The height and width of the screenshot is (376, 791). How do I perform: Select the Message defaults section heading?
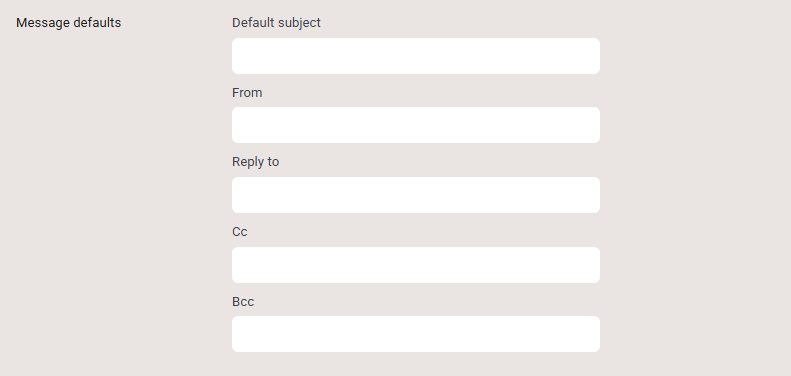pyautogui.click(x=69, y=23)
